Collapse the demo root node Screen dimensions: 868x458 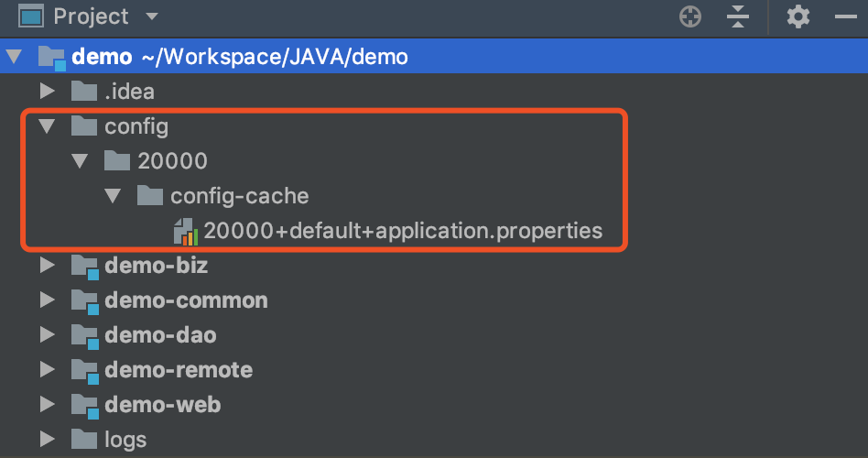pos(14,57)
